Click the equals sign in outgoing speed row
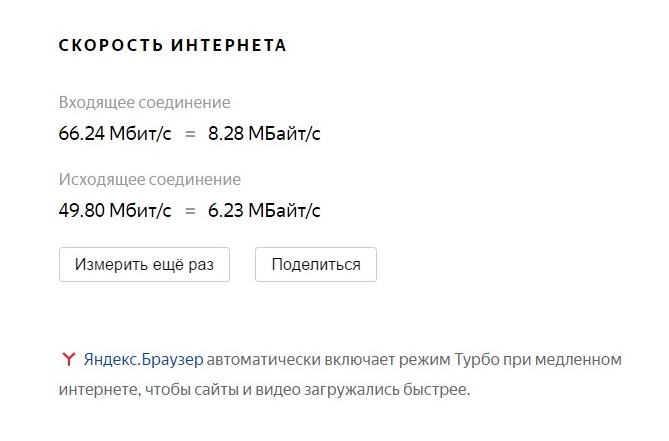 tap(190, 210)
